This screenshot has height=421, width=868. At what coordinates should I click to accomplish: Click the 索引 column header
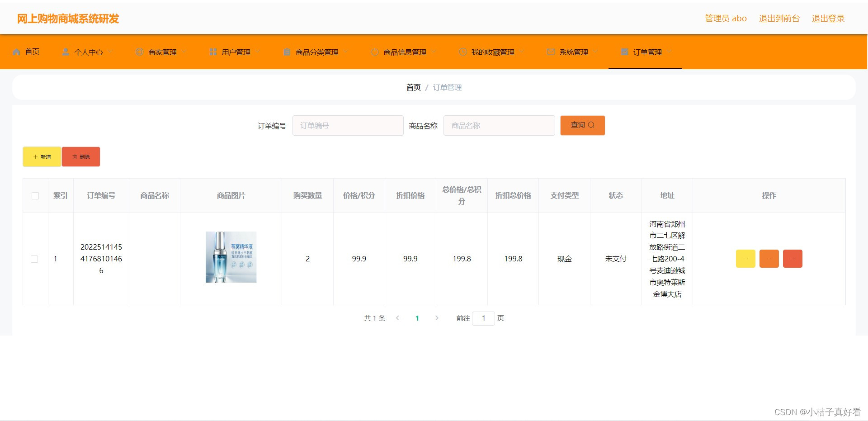61,195
